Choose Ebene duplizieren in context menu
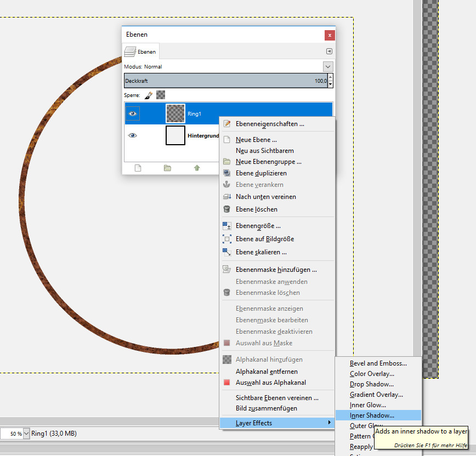476x456 pixels. click(x=261, y=173)
